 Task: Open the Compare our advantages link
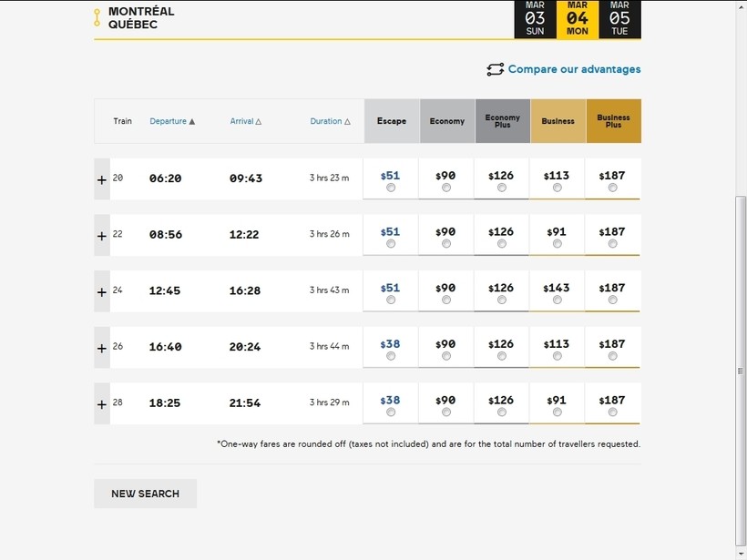pyautogui.click(x=574, y=69)
